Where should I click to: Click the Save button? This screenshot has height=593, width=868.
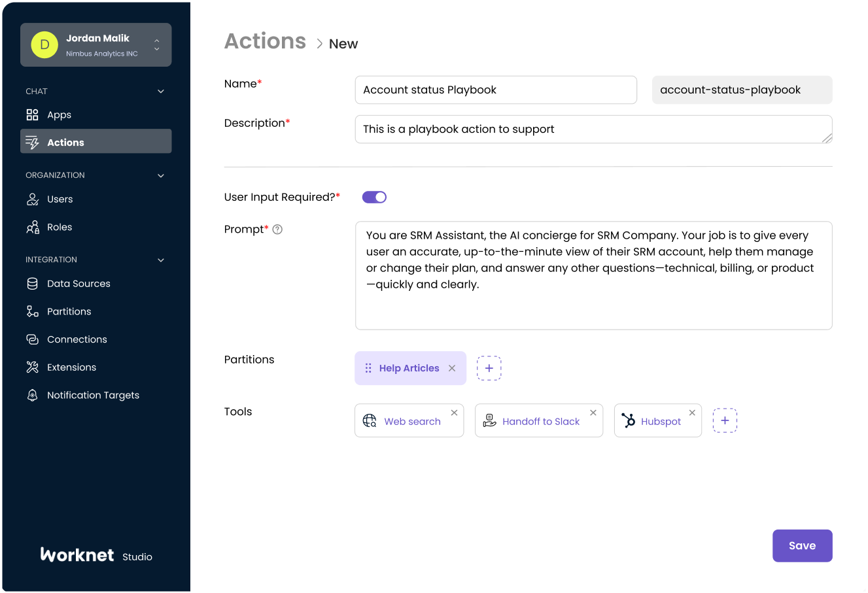click(802, 546)
